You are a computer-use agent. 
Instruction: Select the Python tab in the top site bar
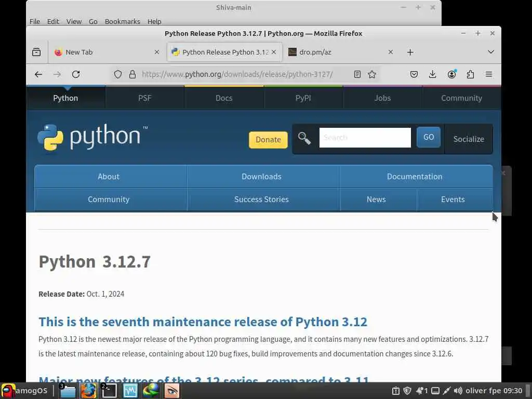click(66, 98)
